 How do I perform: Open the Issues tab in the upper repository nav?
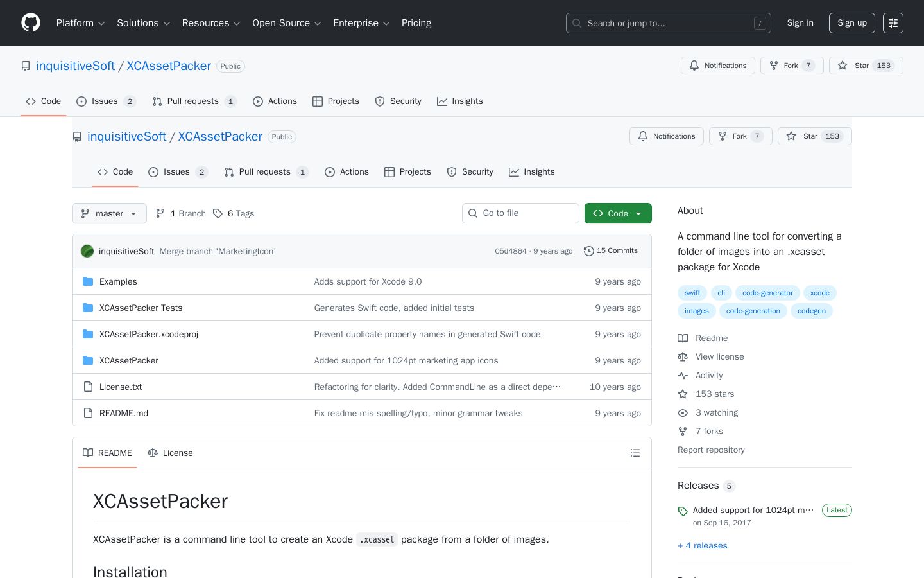tap(106, 101)
